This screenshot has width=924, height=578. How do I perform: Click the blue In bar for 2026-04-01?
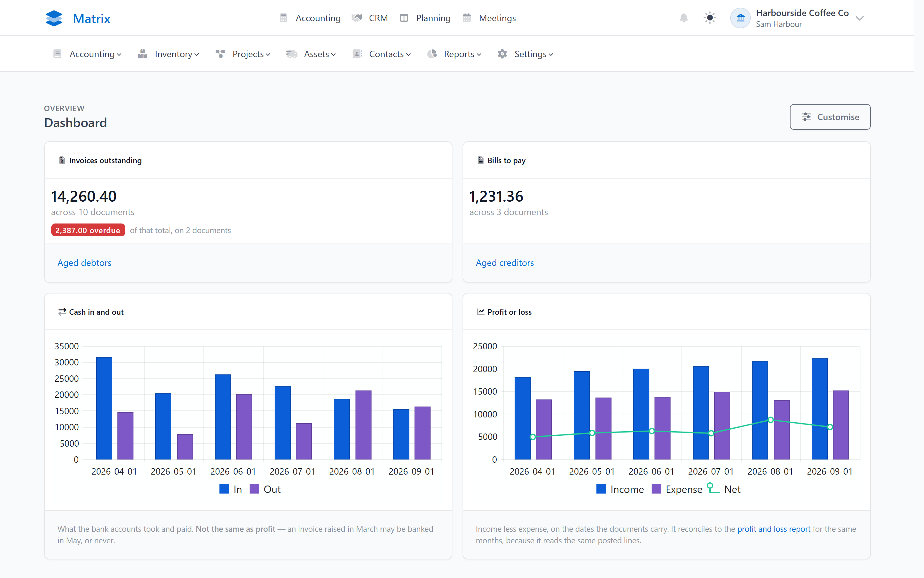[104, 408]
